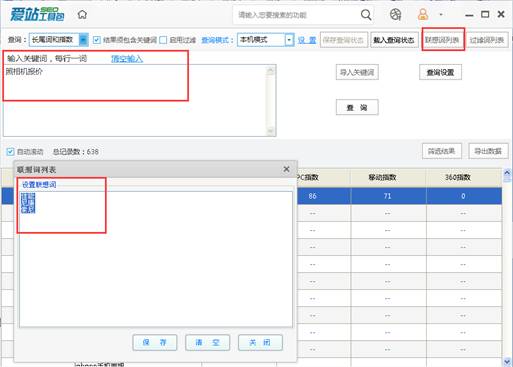Open the globe skin icon
This screenshot has width=513, height=367.
pos(395,15)
